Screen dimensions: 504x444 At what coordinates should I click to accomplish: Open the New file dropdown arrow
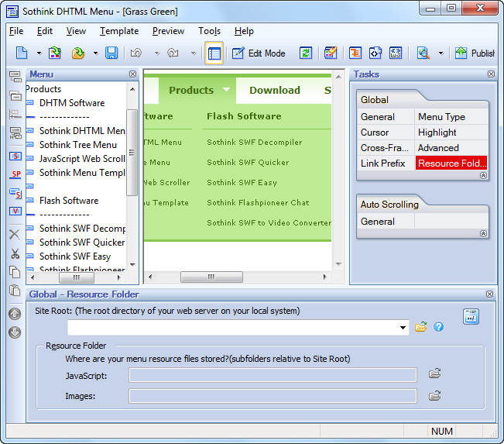(39, 53)
